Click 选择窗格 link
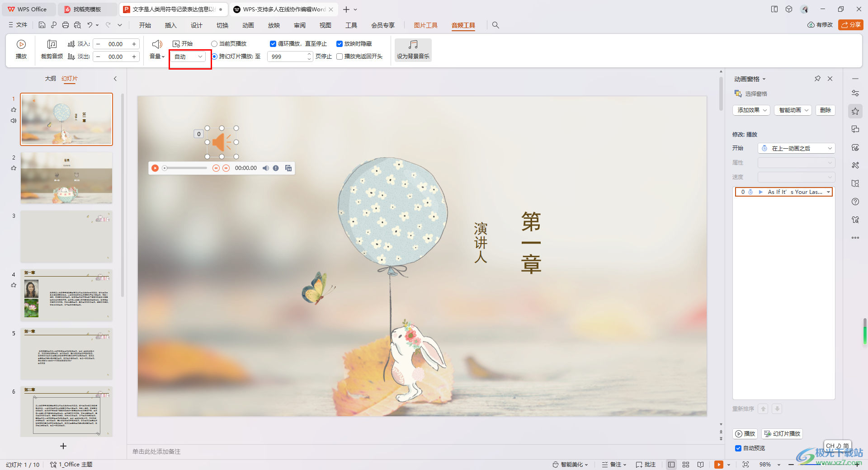The image size is (868, 470). (751, 94)
